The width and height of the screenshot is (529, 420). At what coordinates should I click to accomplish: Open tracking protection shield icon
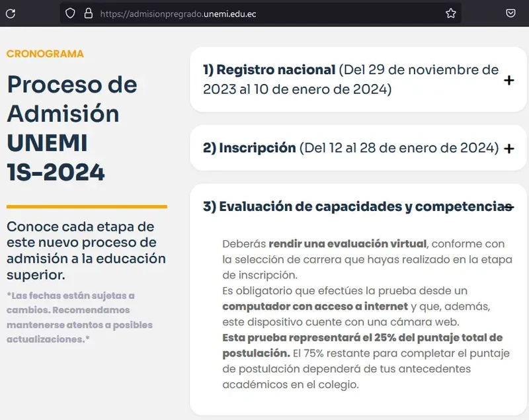pyautogui.click(x=70, y=13)
